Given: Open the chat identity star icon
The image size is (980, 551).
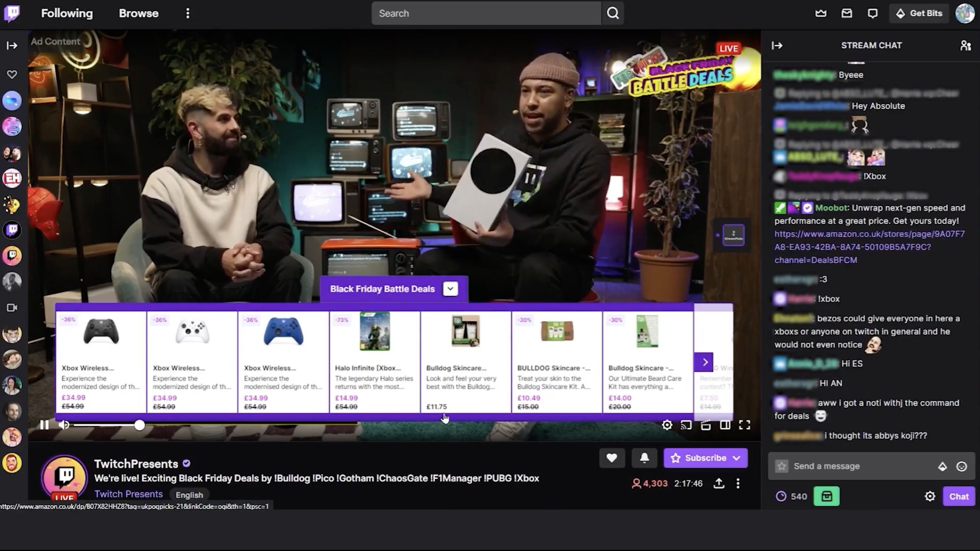Looking at the screenshot, I should click(x=781, y=466).
